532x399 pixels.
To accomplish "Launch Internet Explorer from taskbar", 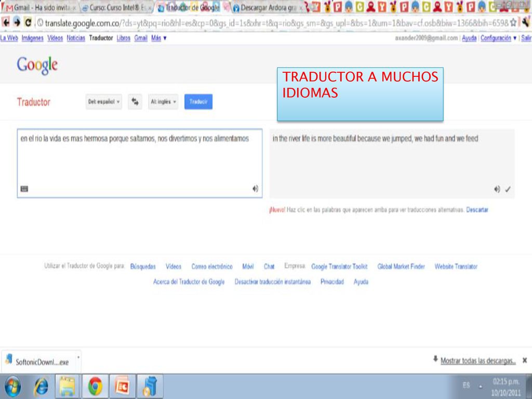I will point(42,387).
